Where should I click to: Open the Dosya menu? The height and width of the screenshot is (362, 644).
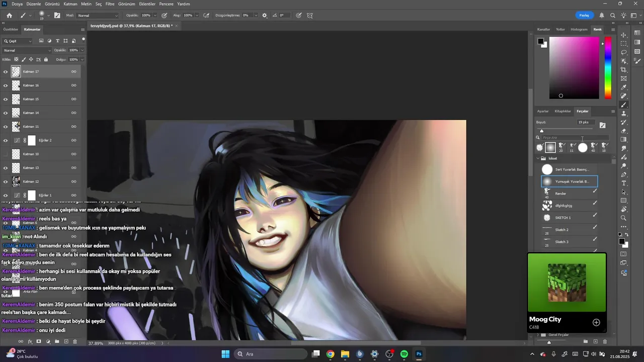pyautogui.click(x=17, y=4)
